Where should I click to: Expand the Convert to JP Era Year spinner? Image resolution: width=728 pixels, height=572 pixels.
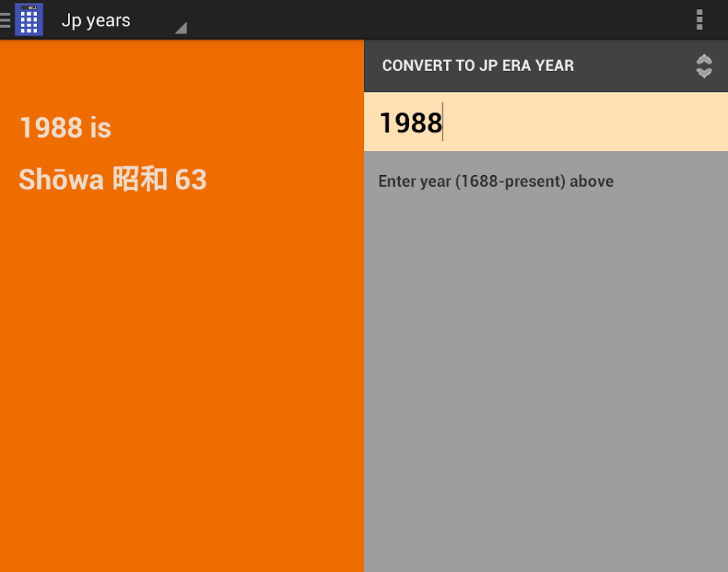[x=546, y=66]
